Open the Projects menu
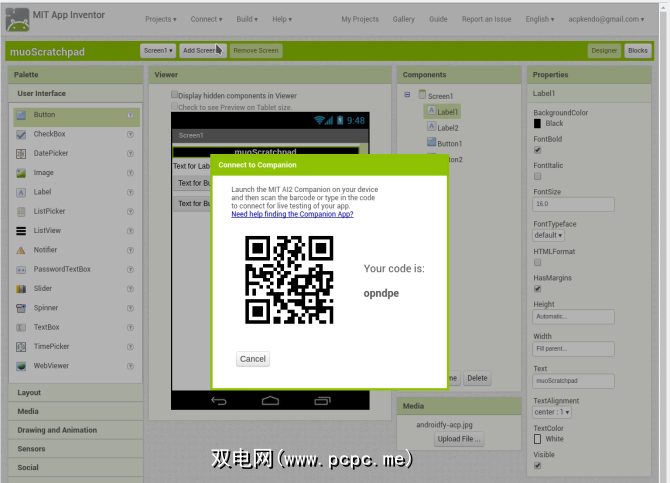Screen dimensions: 670x483 pyautogui.click(x=161, y=19)
